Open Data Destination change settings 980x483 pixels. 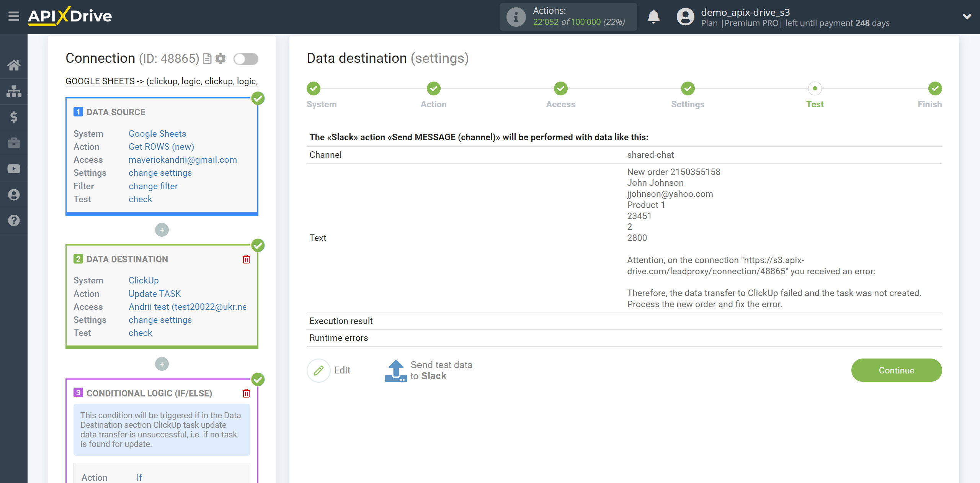[x=160, y=320]
